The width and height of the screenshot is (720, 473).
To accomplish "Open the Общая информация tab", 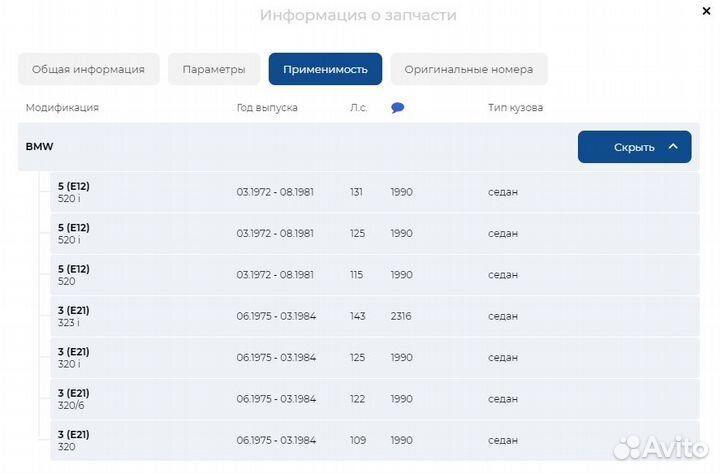I will click(x=88, y=69).
